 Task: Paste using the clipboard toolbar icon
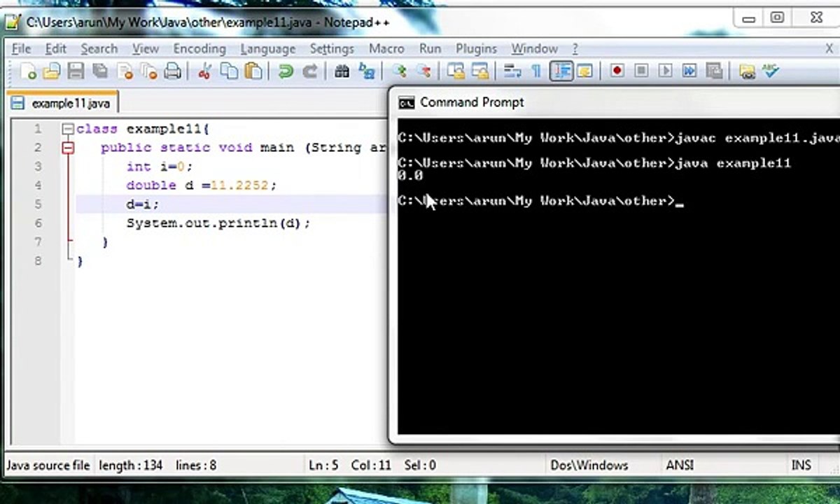pos(253,71)
